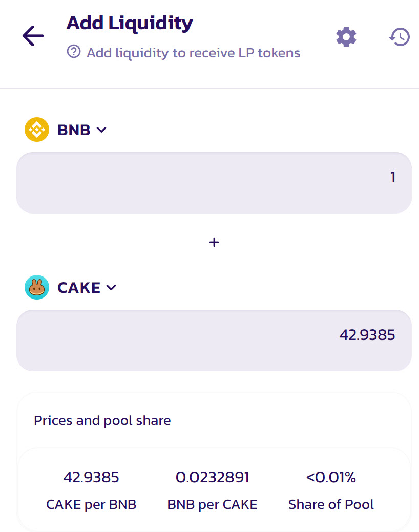Open the settings gear
The image size is (419, 532).
(346, 37)
